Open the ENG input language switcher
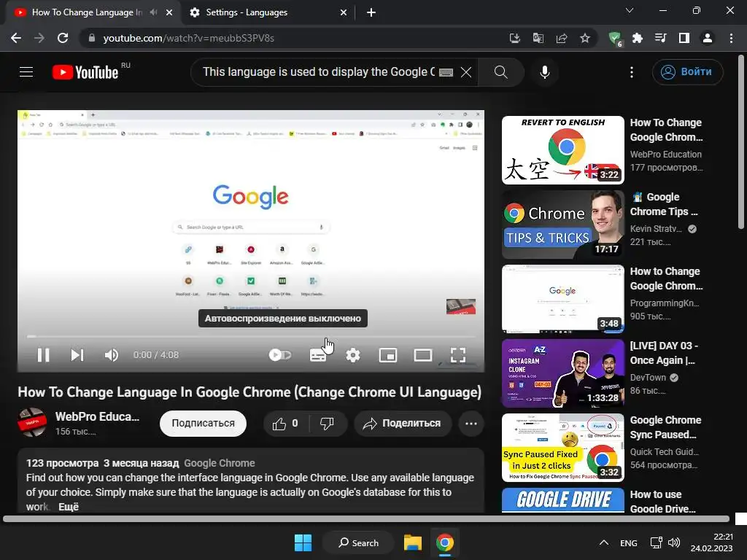The width and height of the screenshot is (747, 560). (x=629, y=542)
